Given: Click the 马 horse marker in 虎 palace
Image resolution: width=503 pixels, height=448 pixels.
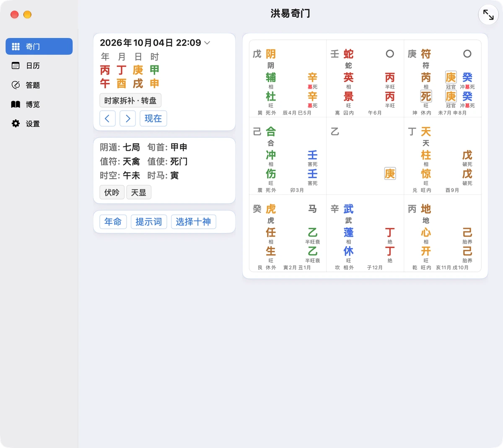Looking at the screenshot, I should [x=313, y=209].
